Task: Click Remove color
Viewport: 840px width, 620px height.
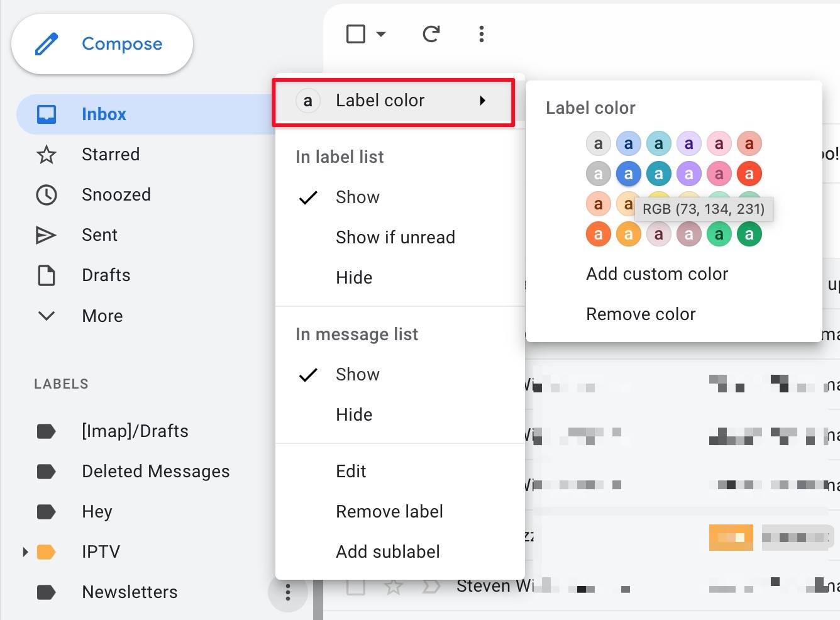Action: (640, 314)
